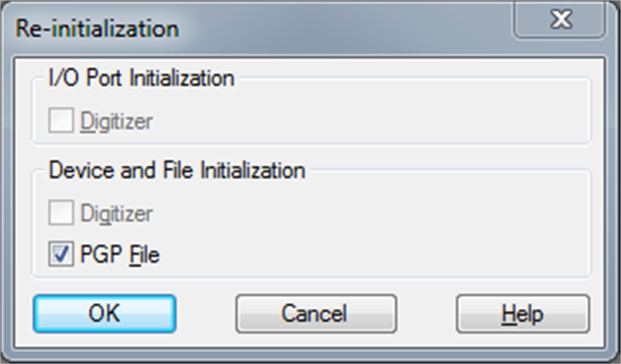Confirm re-initialization with the OK button
621x364 pixels.
[x=104, y=313]
